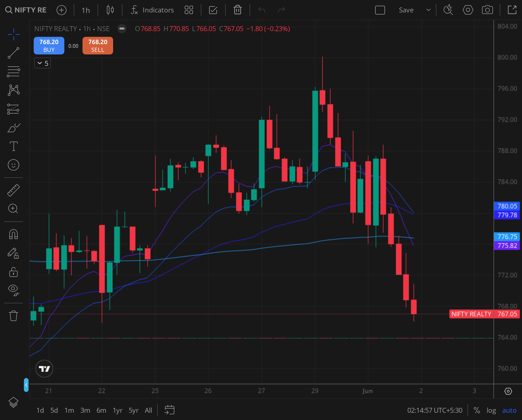522x420 pixels.
Task: Toggle magnet mode
Action: [x=13, y=234]
